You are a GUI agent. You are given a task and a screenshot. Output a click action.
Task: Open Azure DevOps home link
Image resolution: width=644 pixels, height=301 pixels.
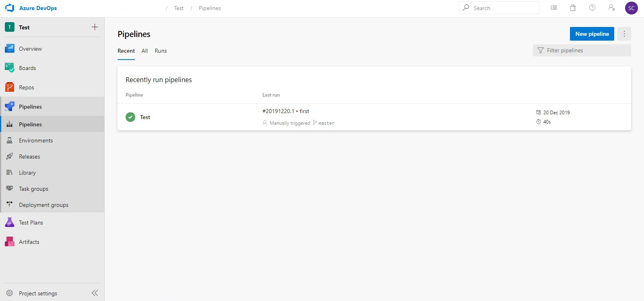coord(38,8)
